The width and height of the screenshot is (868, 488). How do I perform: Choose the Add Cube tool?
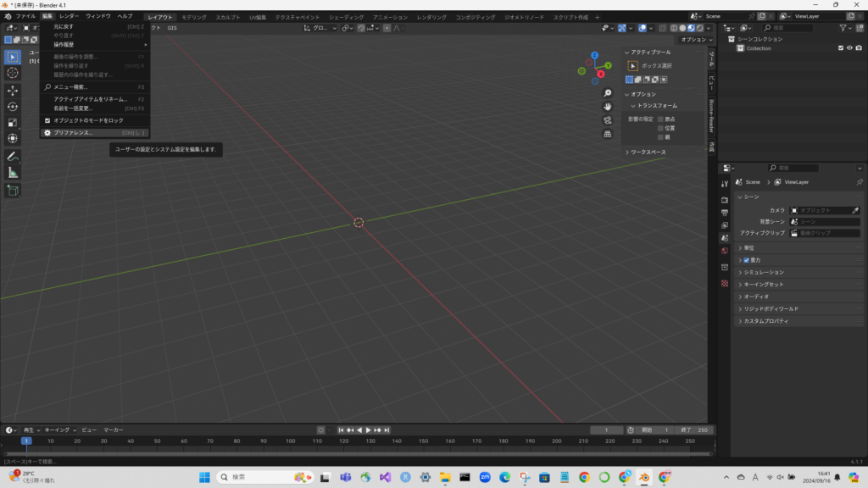pyautogui.click(x=13, y=191)
